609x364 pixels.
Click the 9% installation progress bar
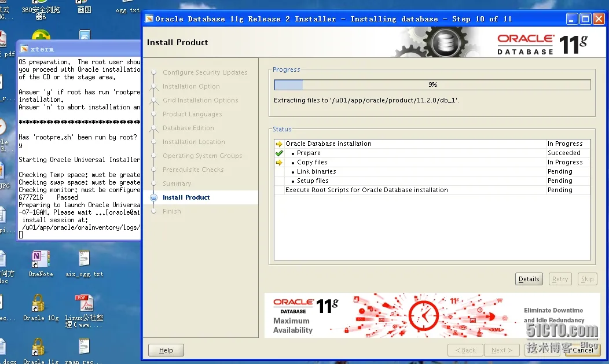(x=432, y=84)
